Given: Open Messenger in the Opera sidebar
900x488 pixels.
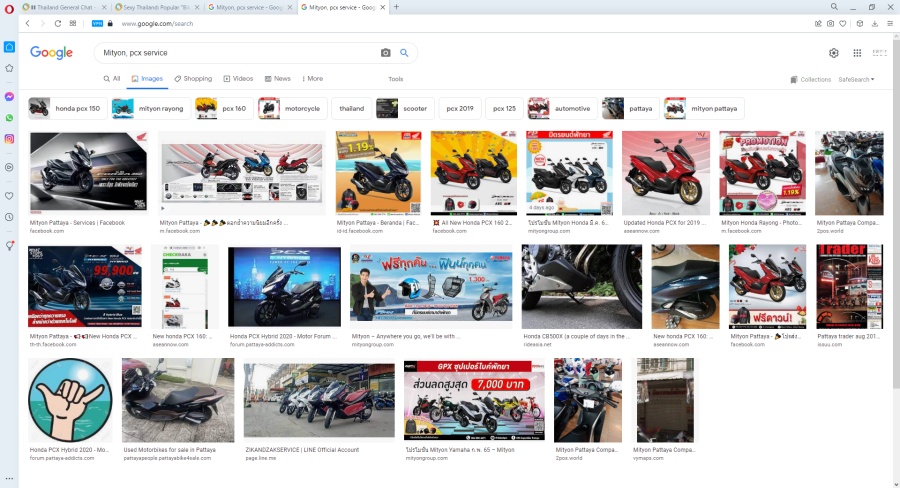Looking at the screenshot, I should (x=9, y=97).
